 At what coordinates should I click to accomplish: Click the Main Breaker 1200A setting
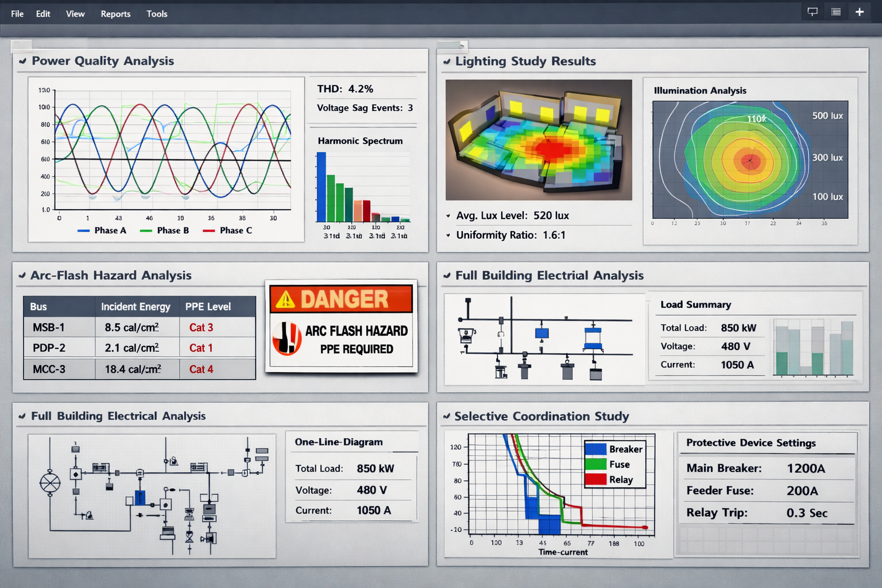point(756,469)
